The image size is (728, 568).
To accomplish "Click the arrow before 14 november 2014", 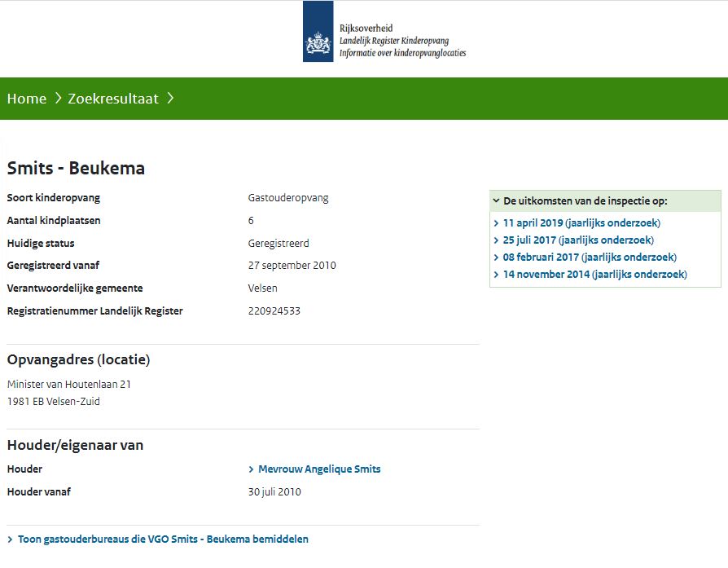I will point(496,274).
